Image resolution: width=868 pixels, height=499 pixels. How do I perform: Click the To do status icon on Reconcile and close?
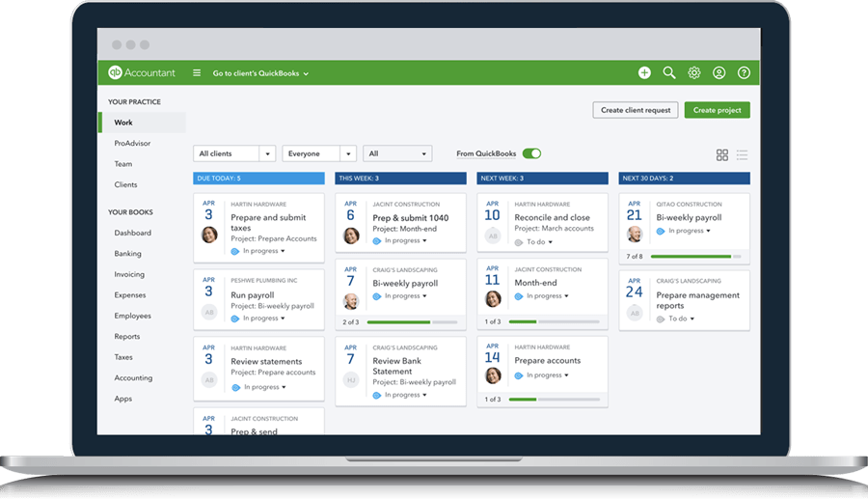[x=519, y=242]
